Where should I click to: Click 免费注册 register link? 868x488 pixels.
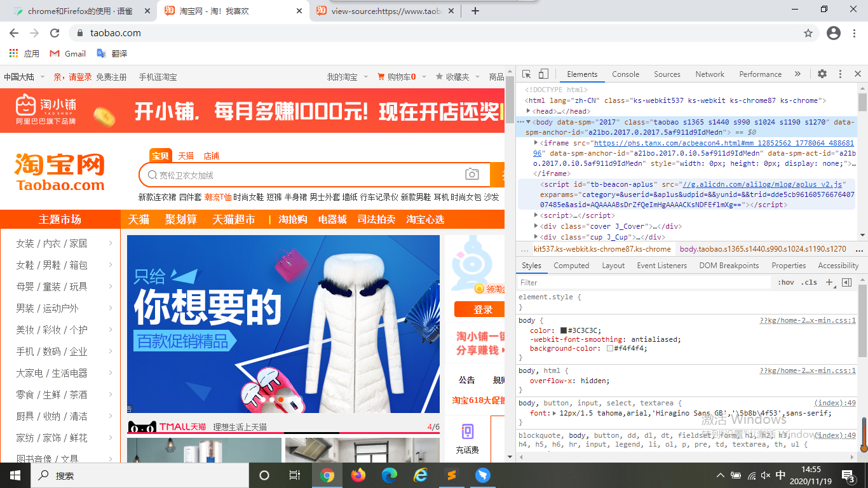coord(112,77)
